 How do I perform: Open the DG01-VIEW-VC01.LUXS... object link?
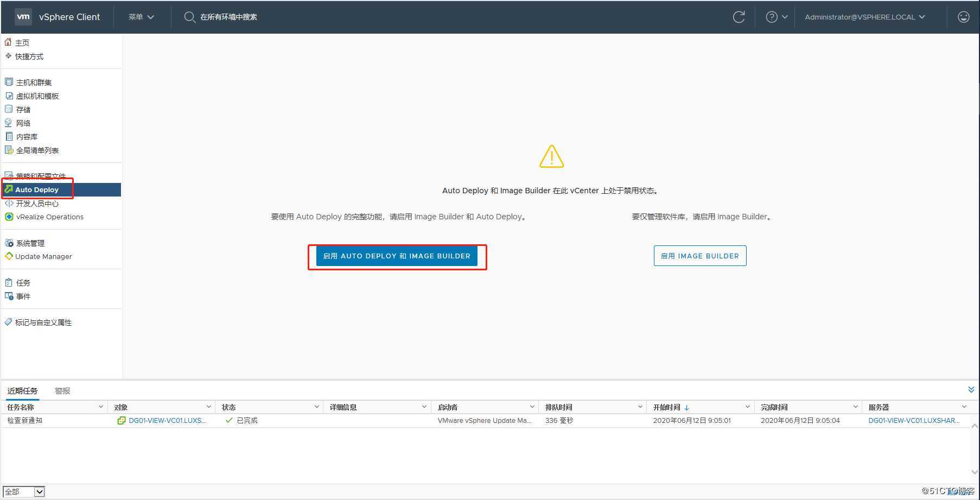coord(167,420)
